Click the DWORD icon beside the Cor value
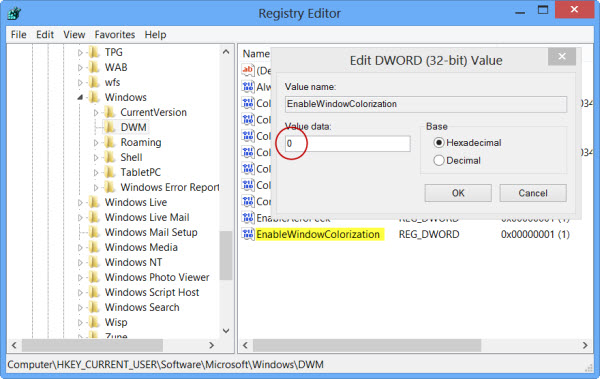Screen dimensions: 600x379 (x=248, y=201)
